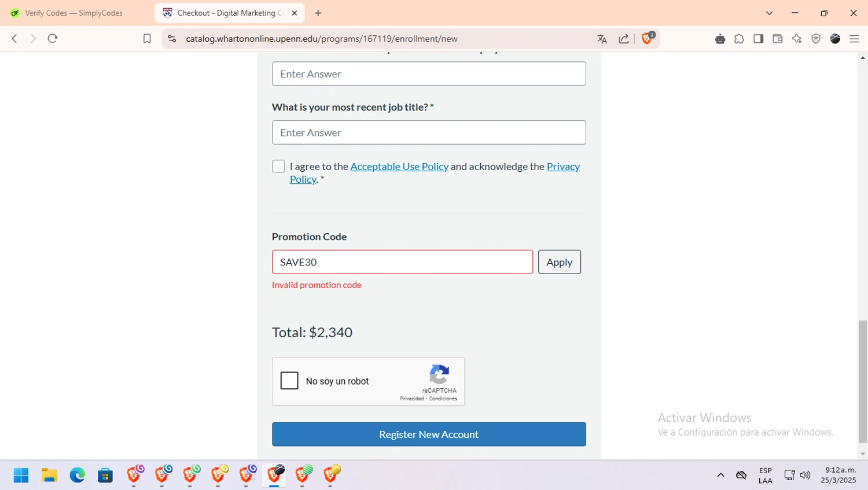Reload the checkout page
This screenshot has width=868, height=490.
point(53,39)
